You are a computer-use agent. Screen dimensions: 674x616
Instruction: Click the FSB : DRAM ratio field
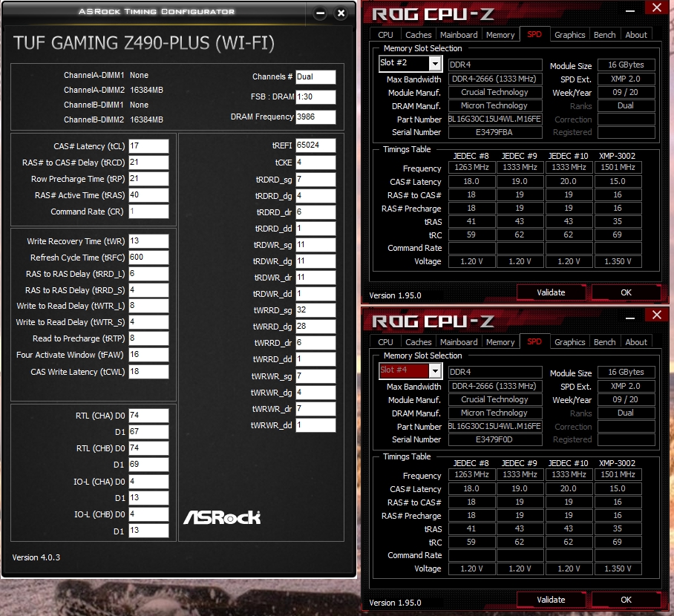click(x=315, y=96)
